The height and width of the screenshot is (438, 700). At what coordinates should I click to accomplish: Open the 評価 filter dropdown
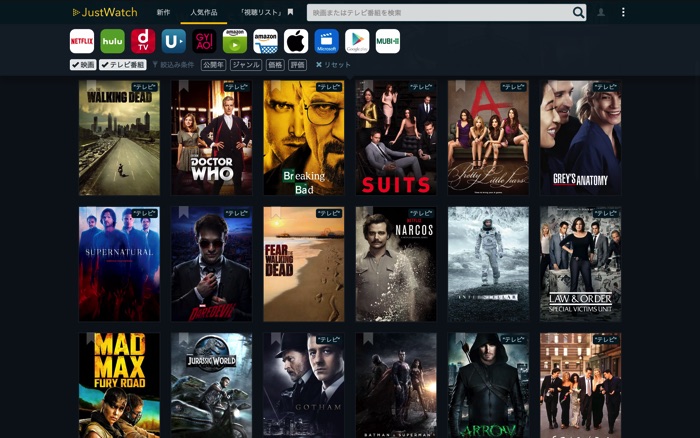tap(298, 65)
